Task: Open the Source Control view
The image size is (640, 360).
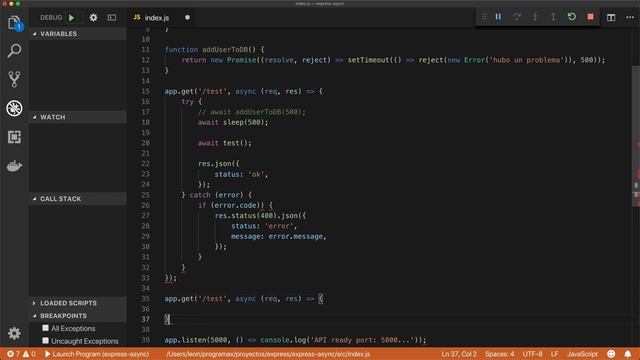Action: [x=14, y=79]
